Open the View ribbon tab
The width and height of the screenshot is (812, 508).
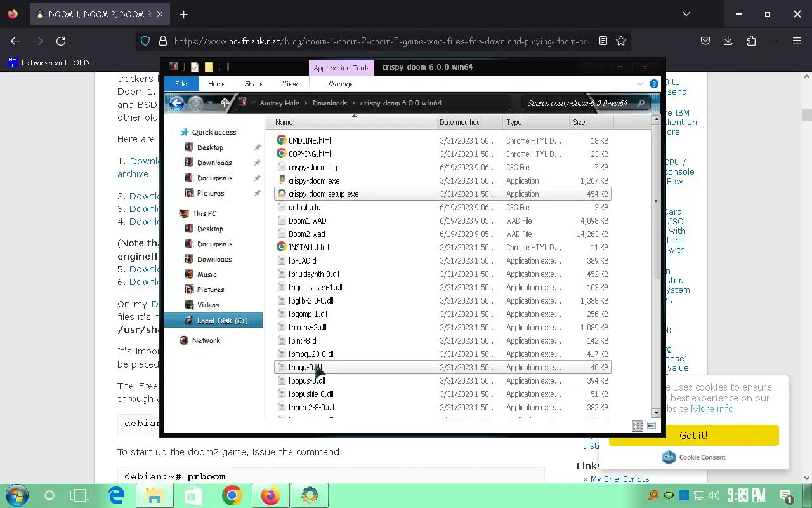coord(290,84)
